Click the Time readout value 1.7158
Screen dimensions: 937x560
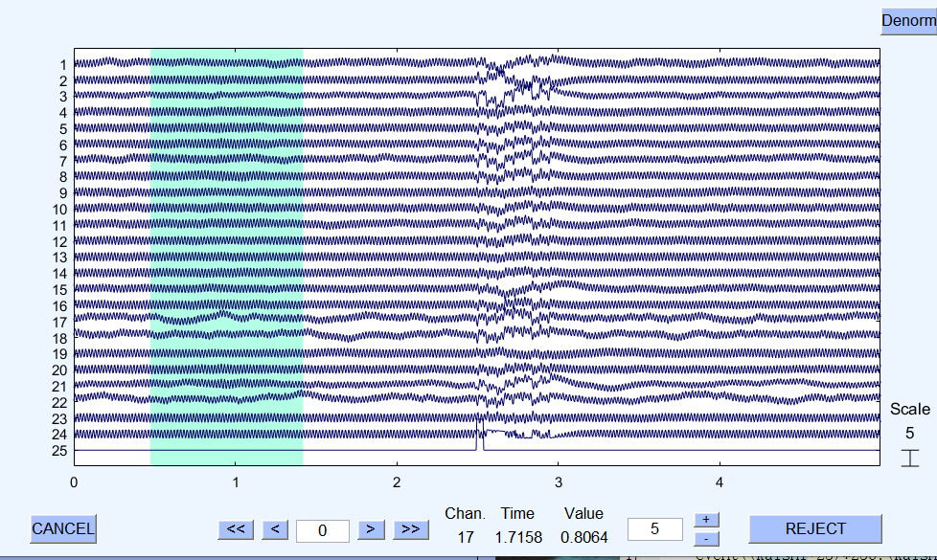click(x=518, y=537)
